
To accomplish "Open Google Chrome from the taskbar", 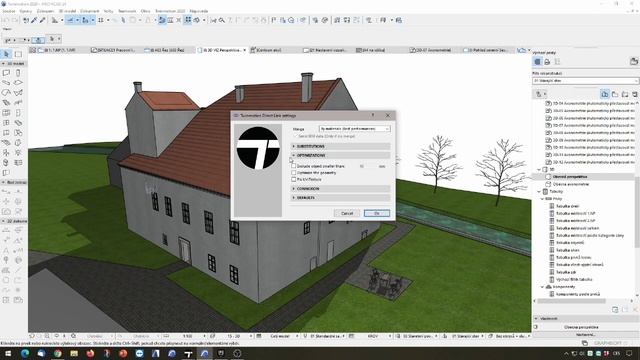I will 58,353.
